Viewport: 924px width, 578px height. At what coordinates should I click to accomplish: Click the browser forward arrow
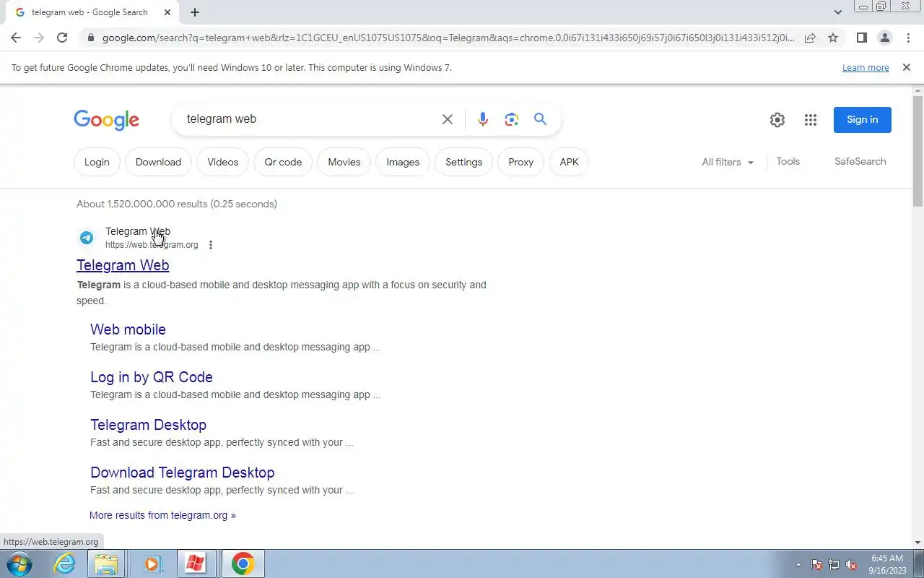coord(39,38)
